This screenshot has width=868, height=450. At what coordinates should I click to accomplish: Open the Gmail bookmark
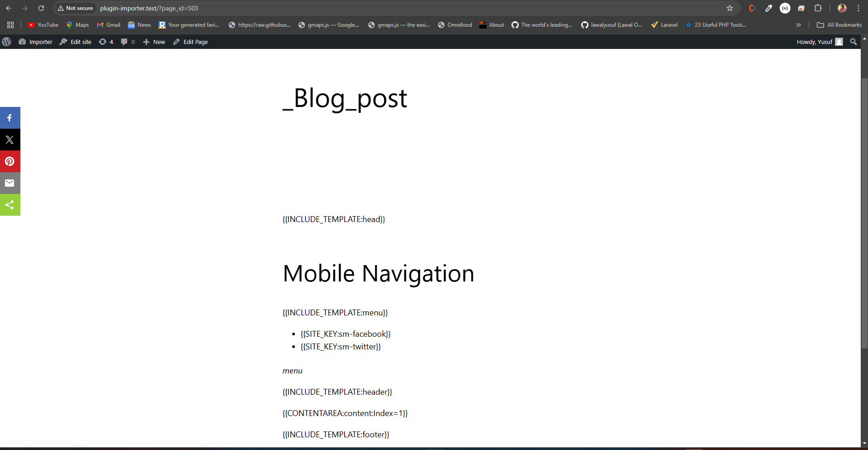coord(108,25)
